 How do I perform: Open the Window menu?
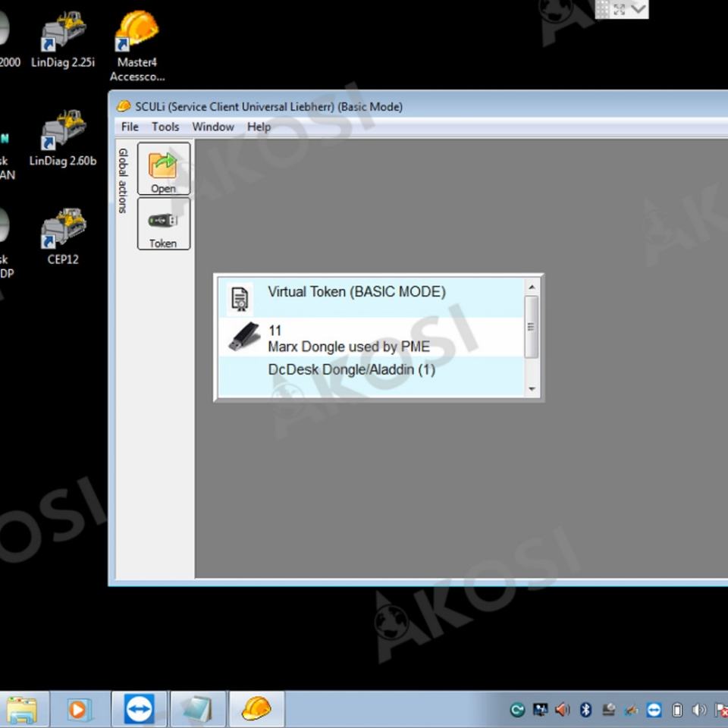pos(213,127)
